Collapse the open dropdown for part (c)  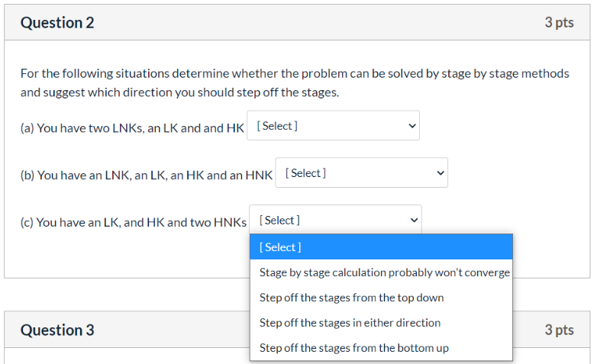335,220
